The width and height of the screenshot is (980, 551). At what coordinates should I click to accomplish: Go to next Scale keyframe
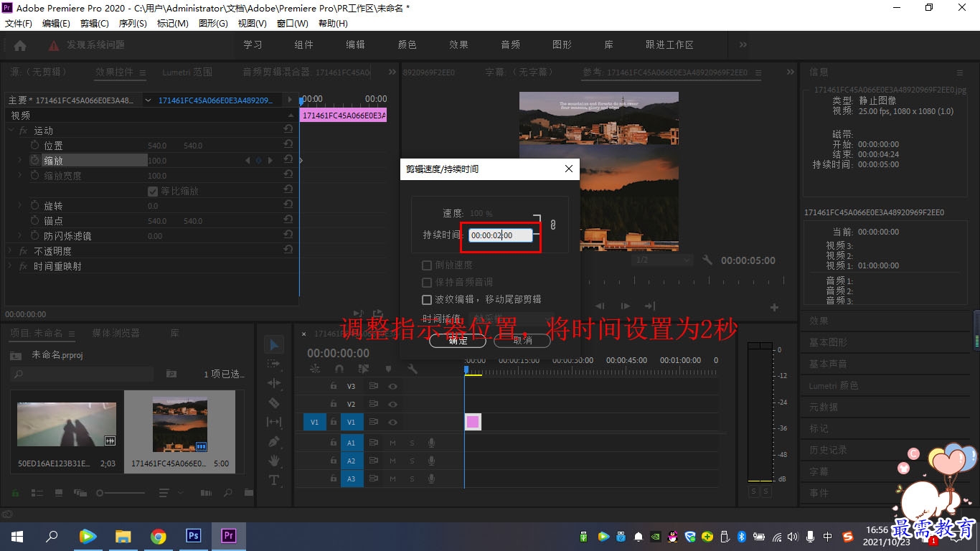click(x=270, y=161)
